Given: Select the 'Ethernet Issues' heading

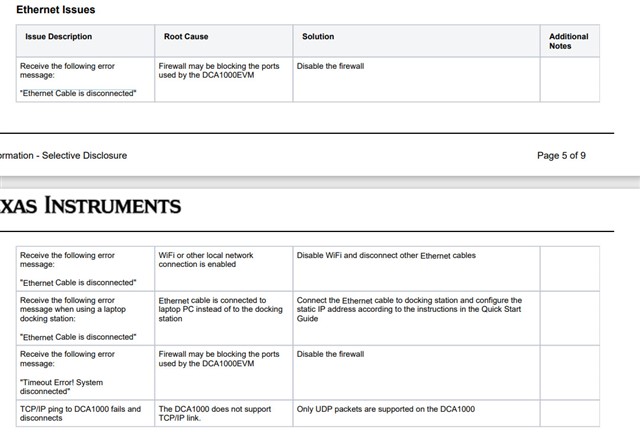Looking at the screenshot, I should 56,10.
